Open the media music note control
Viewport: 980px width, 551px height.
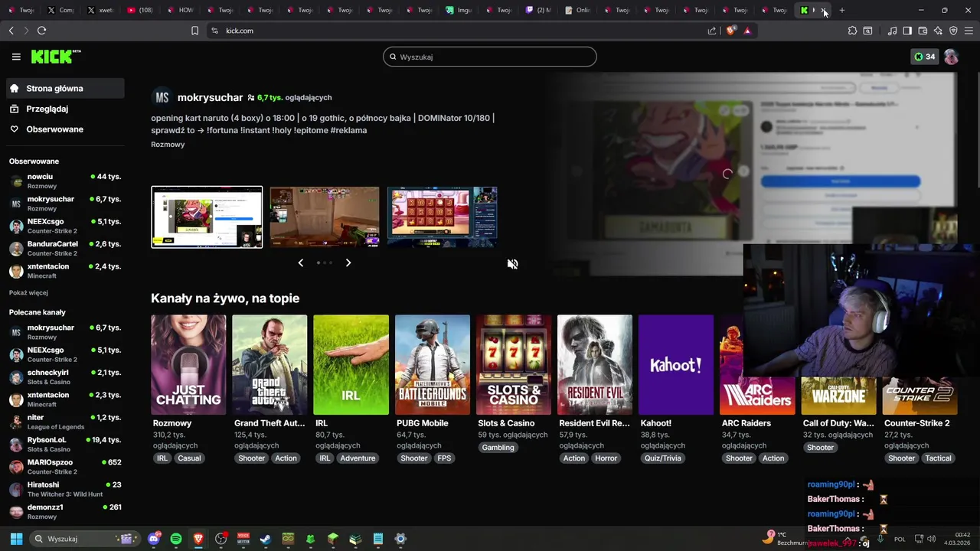coord(892,31)
